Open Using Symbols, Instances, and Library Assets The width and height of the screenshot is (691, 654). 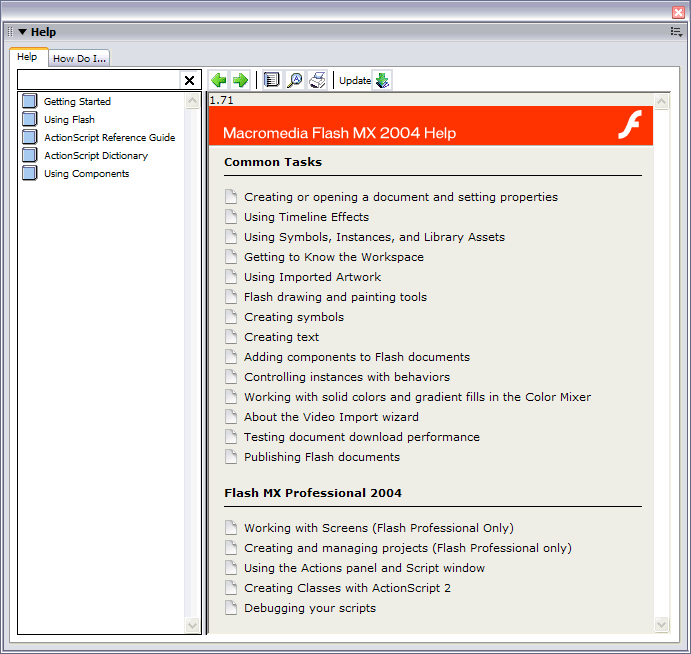tap(374, 237)
